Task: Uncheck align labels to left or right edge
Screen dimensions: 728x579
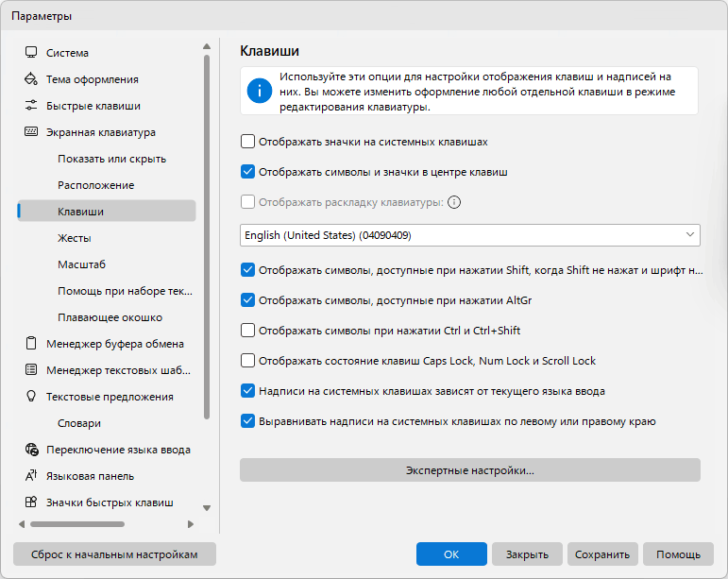Action: (248, 421)
